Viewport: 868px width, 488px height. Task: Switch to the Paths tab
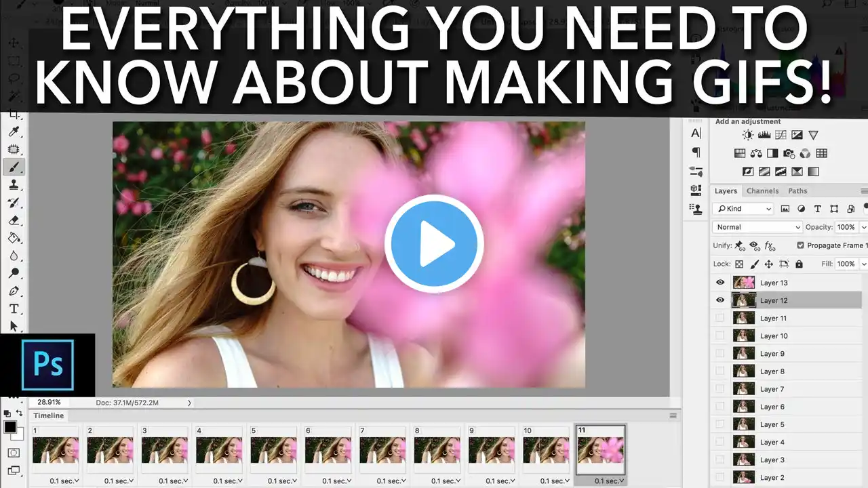coord(797,191)
